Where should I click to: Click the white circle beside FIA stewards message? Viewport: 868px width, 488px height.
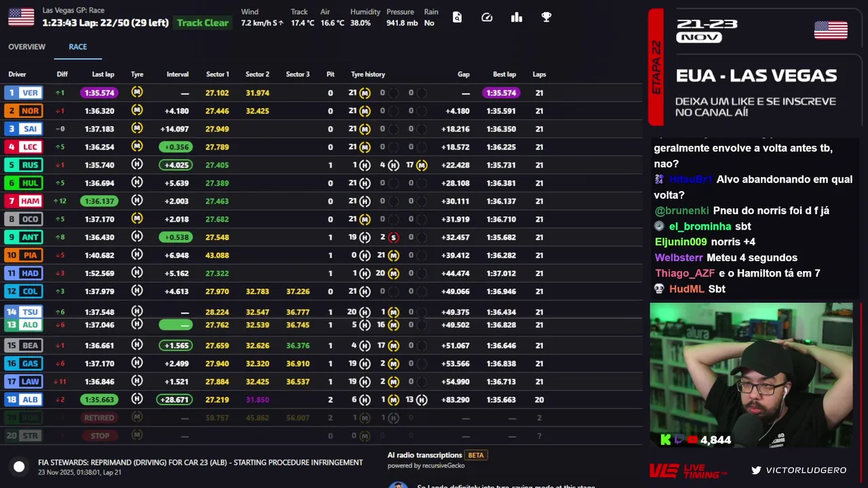click(19, 466)
